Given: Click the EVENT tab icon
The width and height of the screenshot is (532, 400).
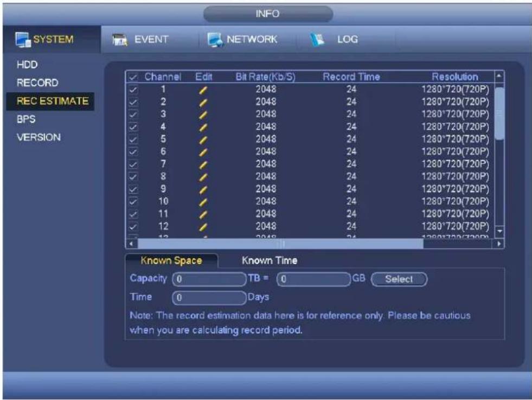Looking at the screenshot, I should (x=120, y=40).
